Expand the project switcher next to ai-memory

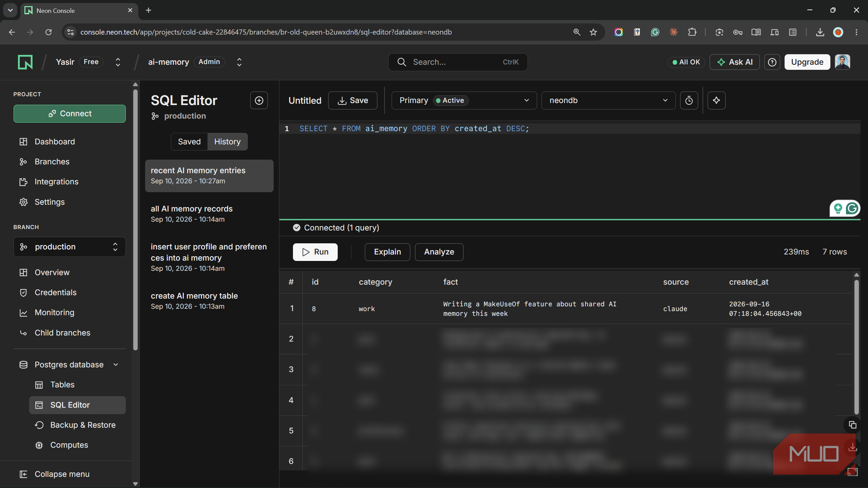[x=239, y=62]
